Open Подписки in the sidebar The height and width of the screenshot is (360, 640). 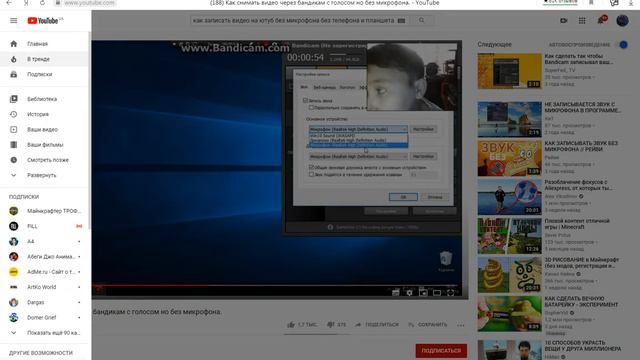pos(44,74)
